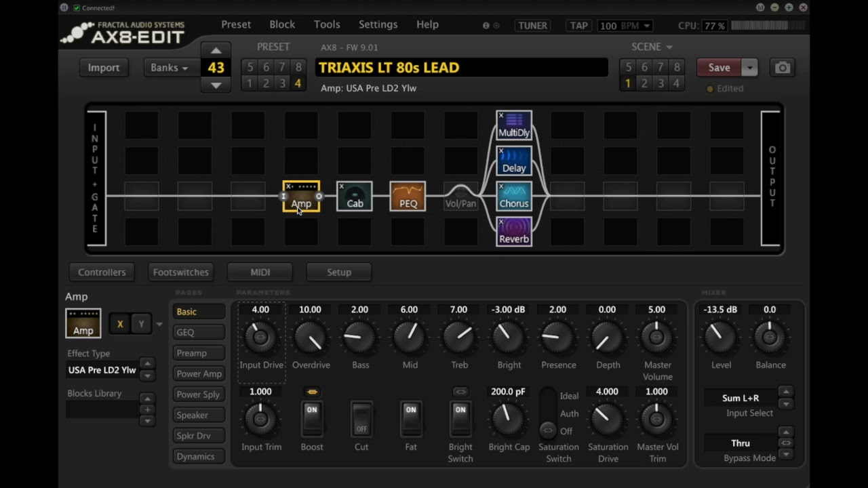Click the Amp block thumbnail in editor panel
Viewport: 868px width, 488px height.
(83, 323)
